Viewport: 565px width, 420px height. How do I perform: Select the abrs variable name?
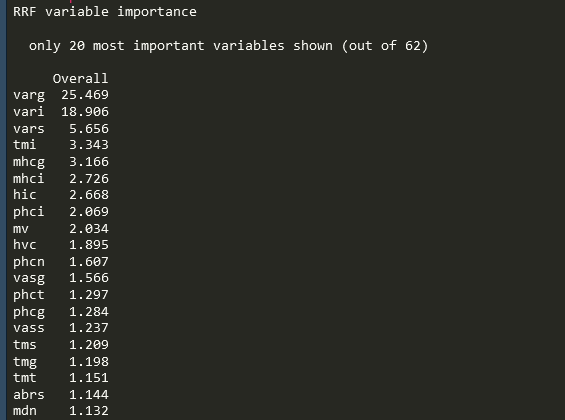28,395
